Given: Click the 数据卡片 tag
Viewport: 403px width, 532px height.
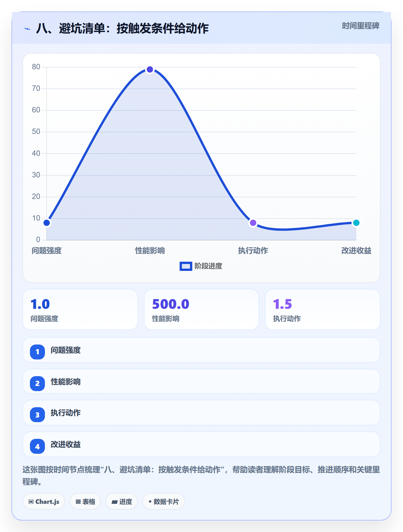Looking at the screenshot, I should (164, 502).
